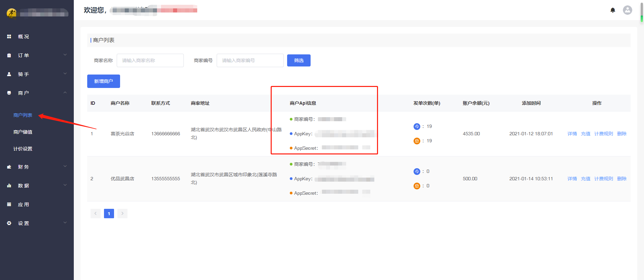Click the 账户余额(元) column header
Image resolution: width=644 pixels, height=280 pixels.
tap(476, 103)
